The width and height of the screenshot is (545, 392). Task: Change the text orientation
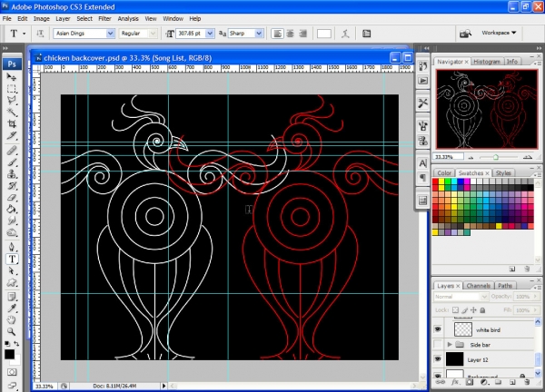[40, 34]
